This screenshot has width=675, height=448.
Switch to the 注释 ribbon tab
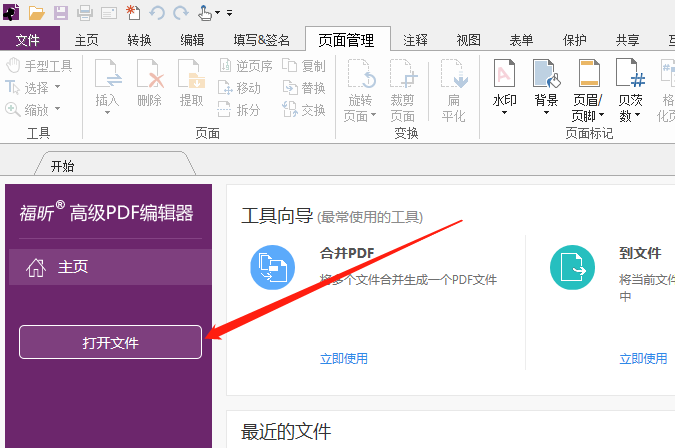pyautogui.click(x=415, y=40)
